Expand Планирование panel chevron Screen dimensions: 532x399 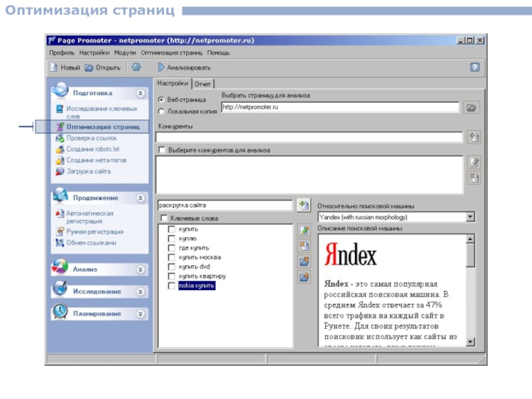(x=140, y=314)
